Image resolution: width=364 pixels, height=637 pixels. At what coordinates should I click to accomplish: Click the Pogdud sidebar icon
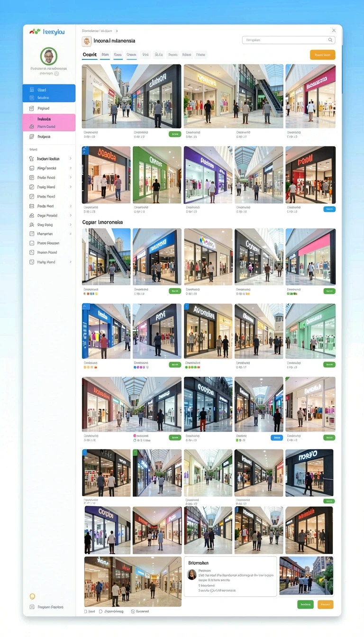(x=32, y=109)
